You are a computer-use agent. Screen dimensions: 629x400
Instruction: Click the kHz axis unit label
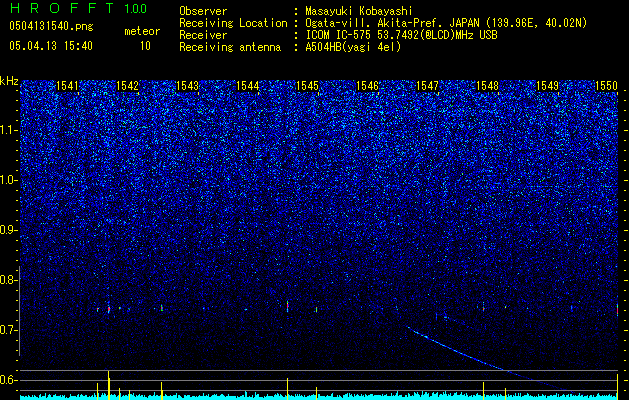pyautogui.click(x=9, y=81)
